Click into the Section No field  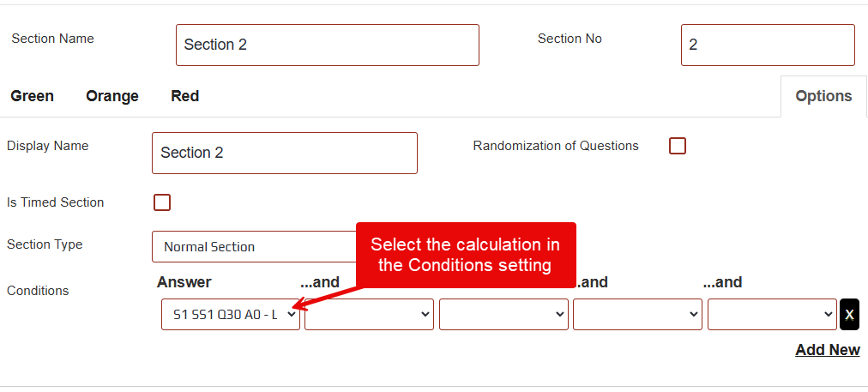768,45
